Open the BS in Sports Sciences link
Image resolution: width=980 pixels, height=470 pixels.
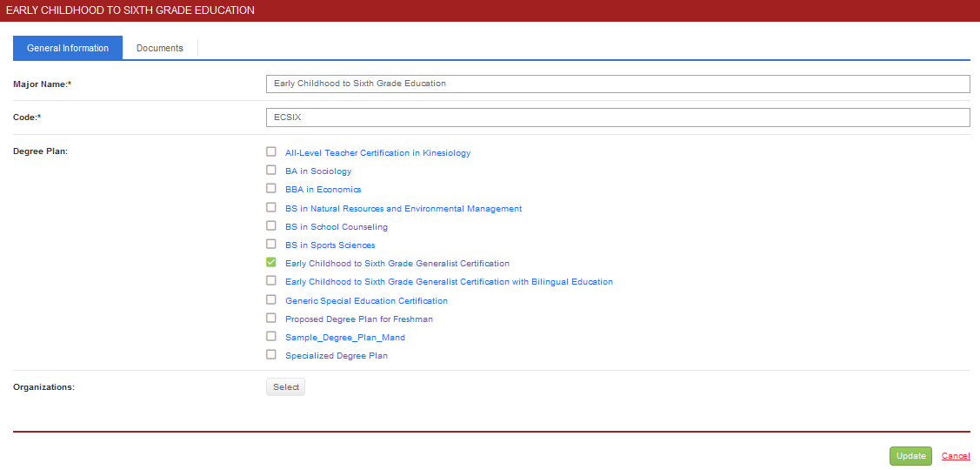pos(330,245)
